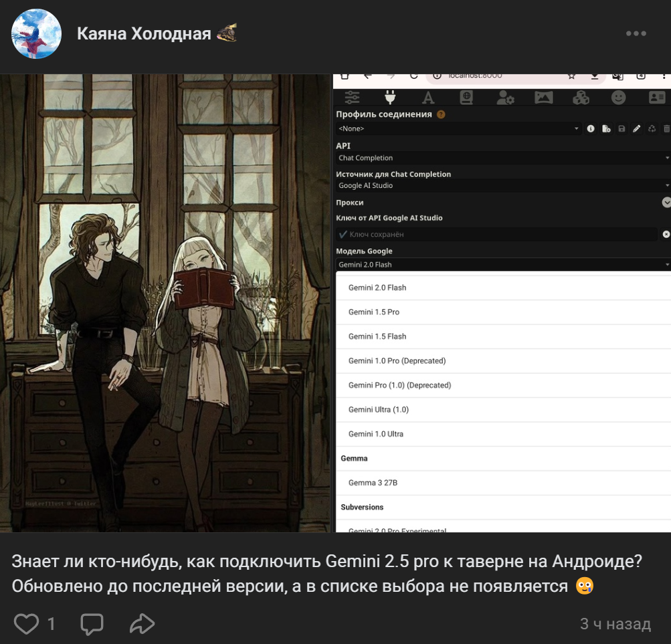Open API connections plug panel

point(390,97)
